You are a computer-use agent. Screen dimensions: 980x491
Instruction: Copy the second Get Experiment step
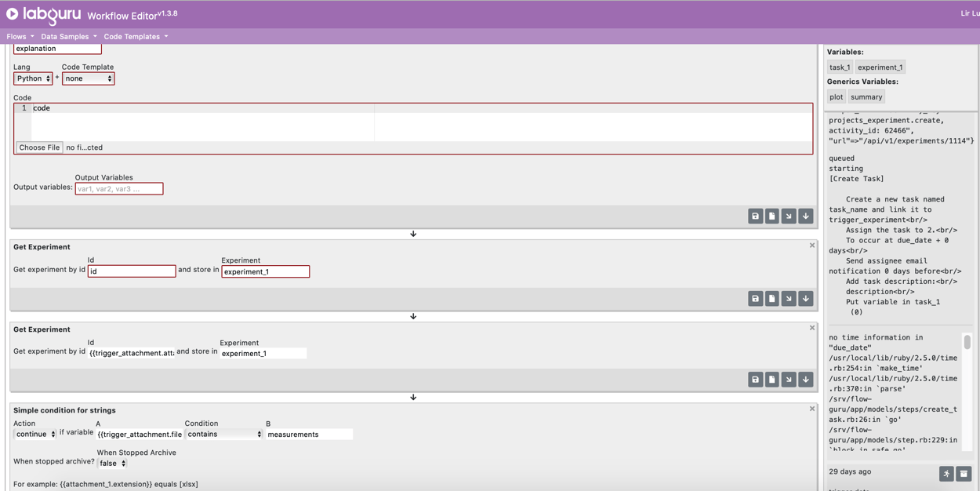tap(772, 379)
